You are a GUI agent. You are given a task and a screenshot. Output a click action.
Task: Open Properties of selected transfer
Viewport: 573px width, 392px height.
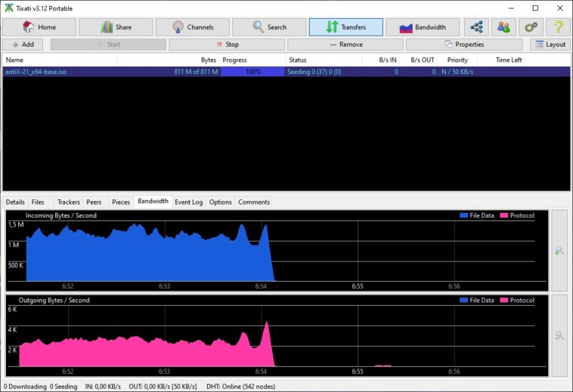[464, 45]
